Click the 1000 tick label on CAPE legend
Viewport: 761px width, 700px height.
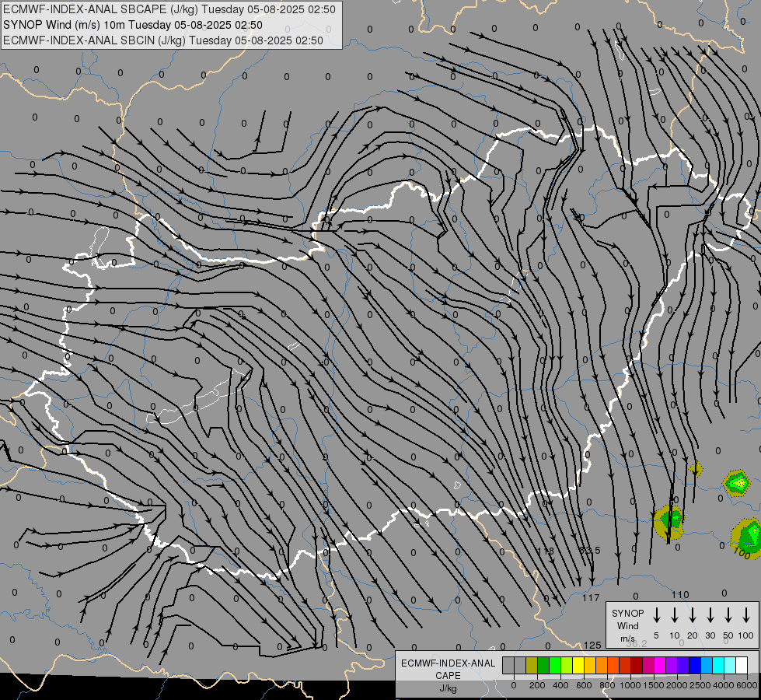[630, 685]
